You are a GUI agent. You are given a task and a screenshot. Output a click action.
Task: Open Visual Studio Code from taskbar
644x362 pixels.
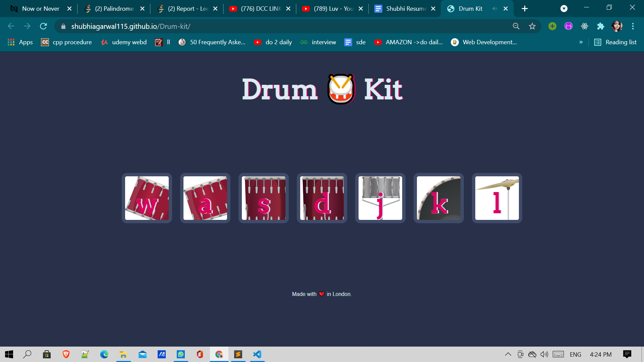coord(257,354)
